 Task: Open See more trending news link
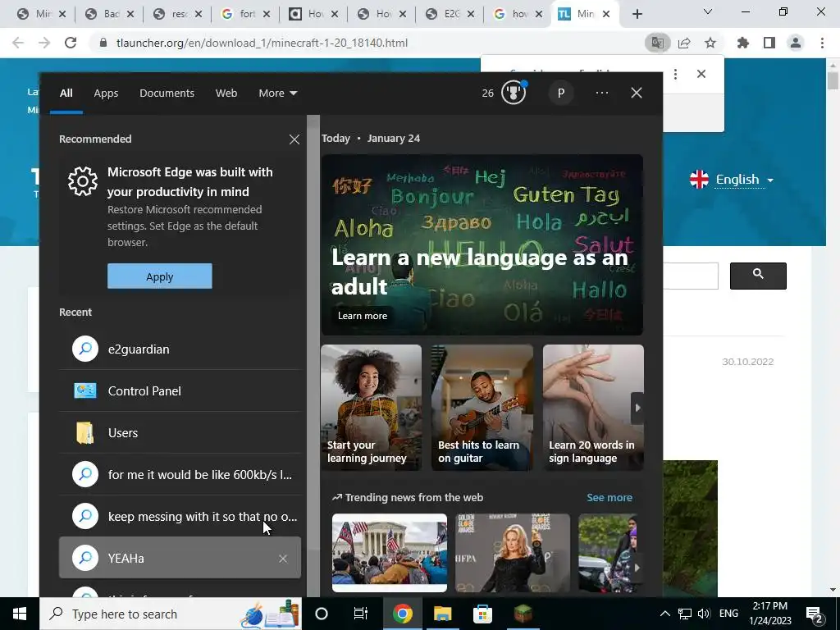609,498
